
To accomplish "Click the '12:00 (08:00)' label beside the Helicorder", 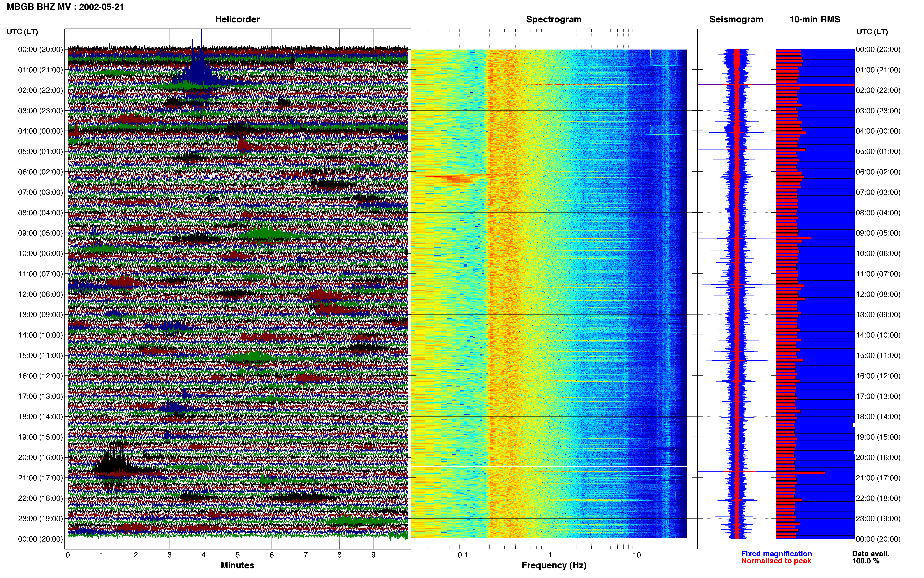I will click(x=41, y=294).
